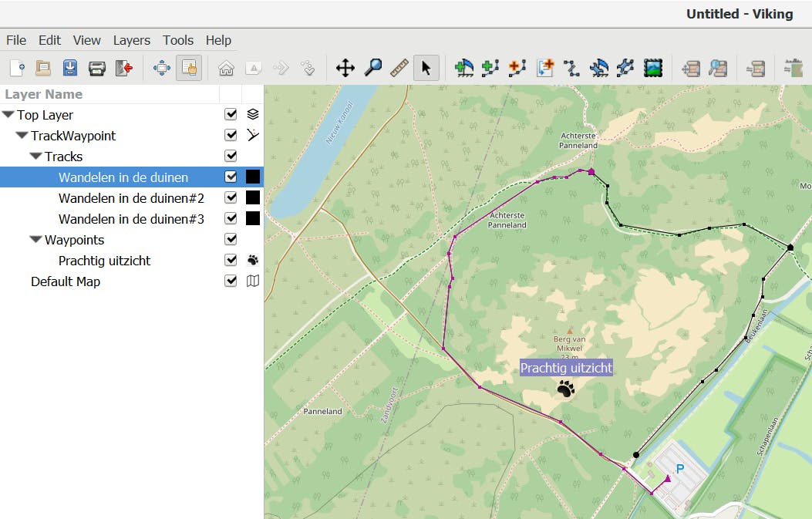812x519 pixels.
Task: Select the Georef Map image tool
Action: coord(653,68)
